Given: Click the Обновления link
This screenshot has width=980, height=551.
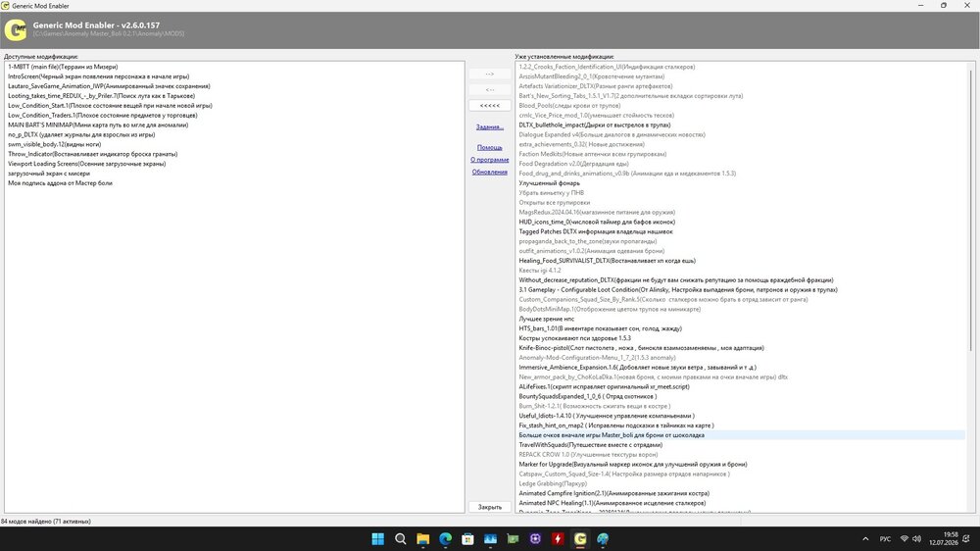Looking at the screenshot, I should (x=489, y=172).
